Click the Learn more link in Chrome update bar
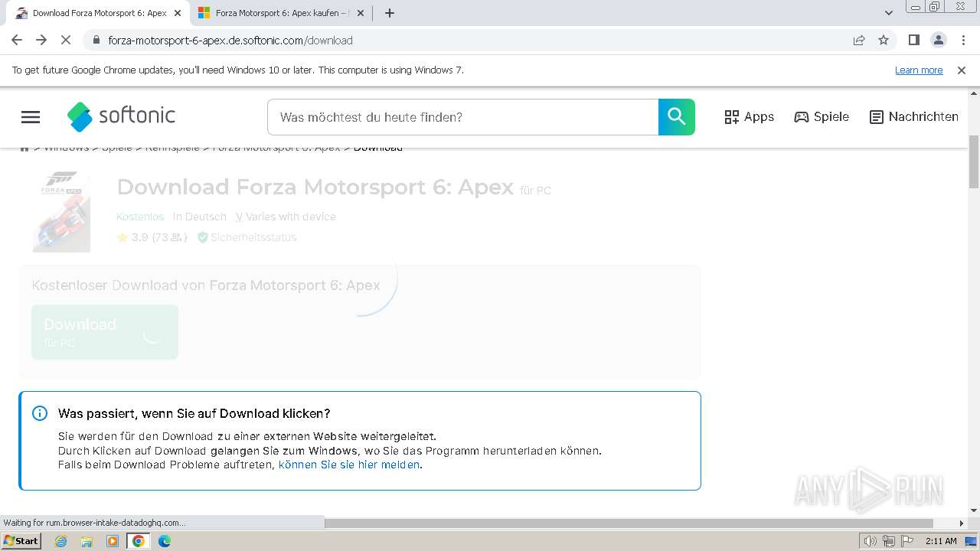The image size is (980, 551). coord(919,70)
